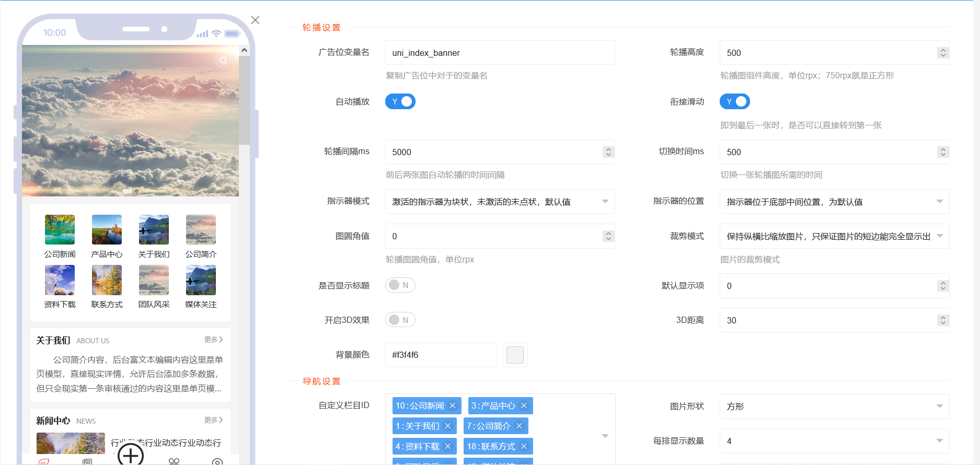Click 更多 link in 新闻中心 section
The width and height of the screenshot is (980, 465).
coord(213,420)
